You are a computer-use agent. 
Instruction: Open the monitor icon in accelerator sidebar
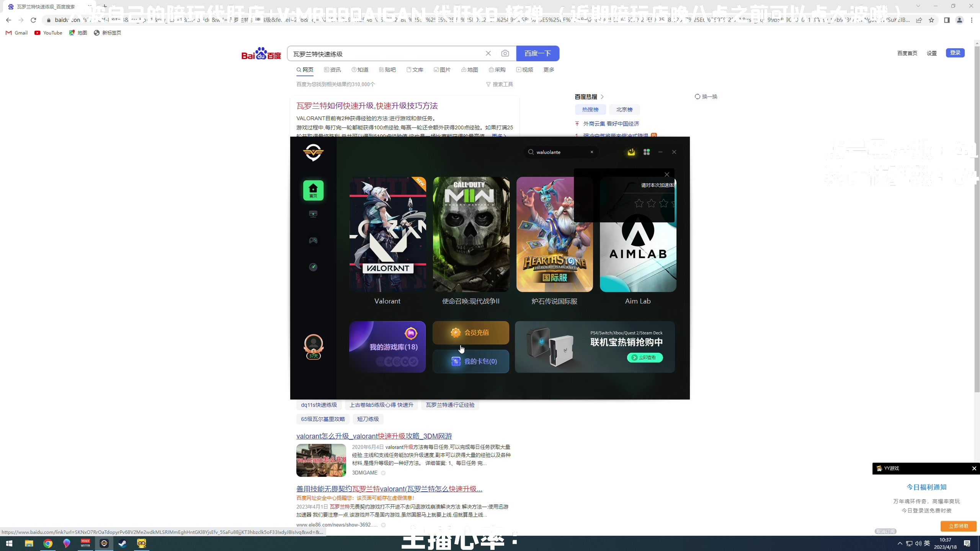click(x=313, y=214)
